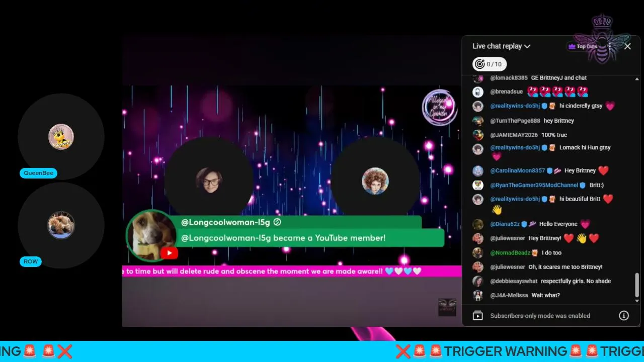Click the QueenBee name label

pyautogui.click(x=38, y=173)
